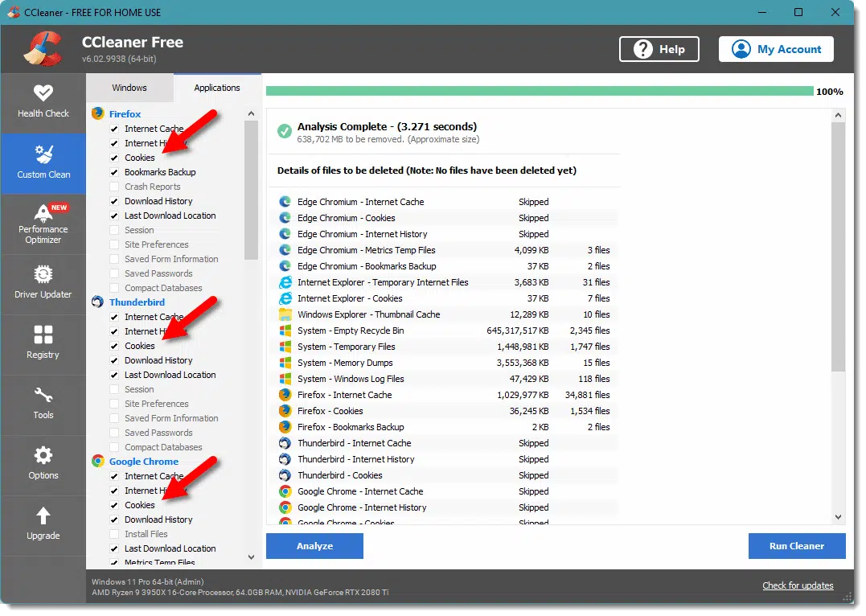Select the Firefox - Bookmarks Backup result row
866x616 pixels.
click(446, 426)
